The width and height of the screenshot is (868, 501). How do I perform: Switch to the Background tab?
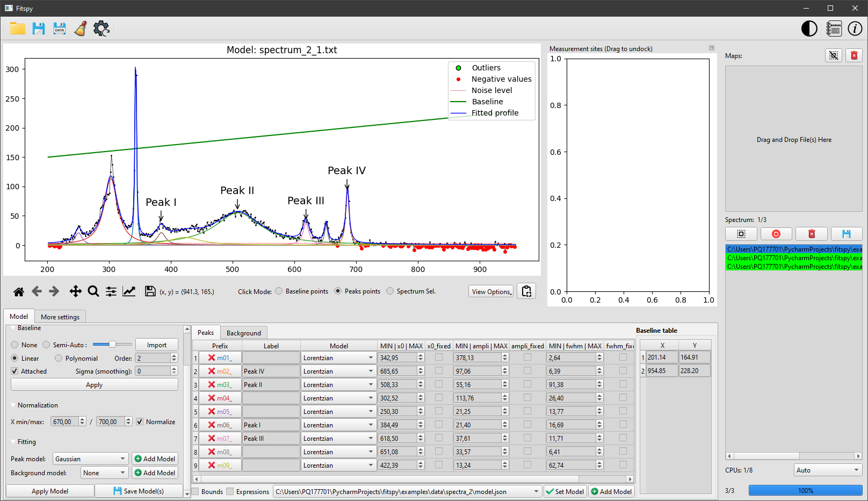pyautogui.click(x=244, y=332)
